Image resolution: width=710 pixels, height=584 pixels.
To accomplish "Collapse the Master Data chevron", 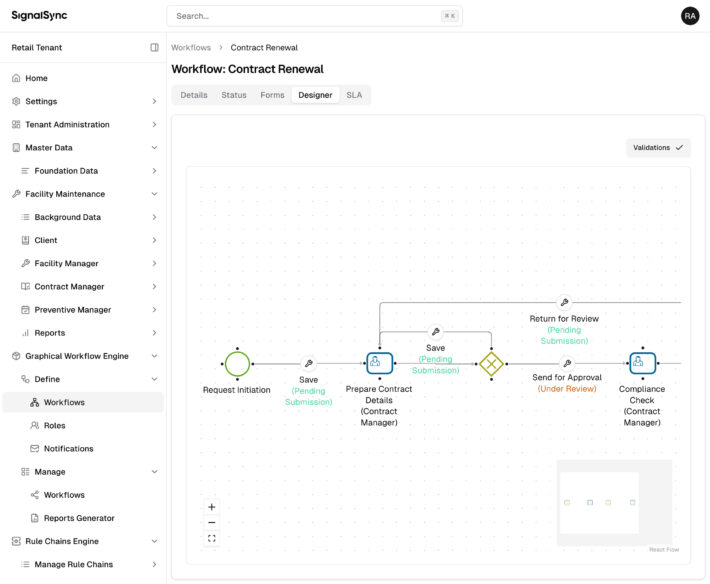I will [x=154, y=148].
